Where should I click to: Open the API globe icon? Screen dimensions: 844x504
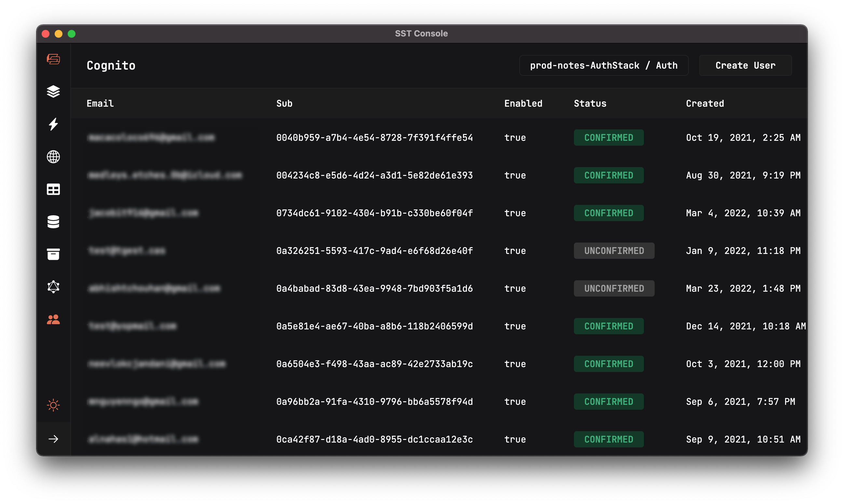tap(53, 157)
